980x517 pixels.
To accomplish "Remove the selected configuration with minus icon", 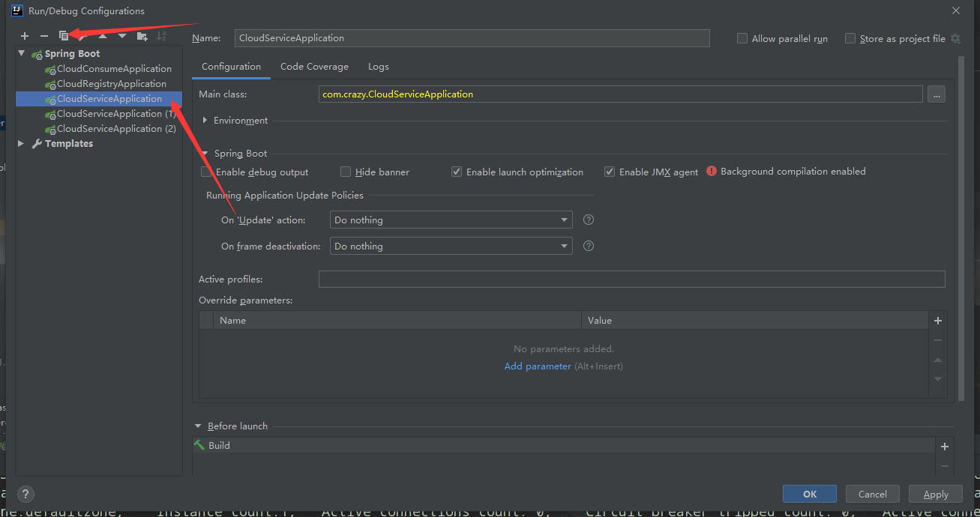I will (x=44, y=36).
